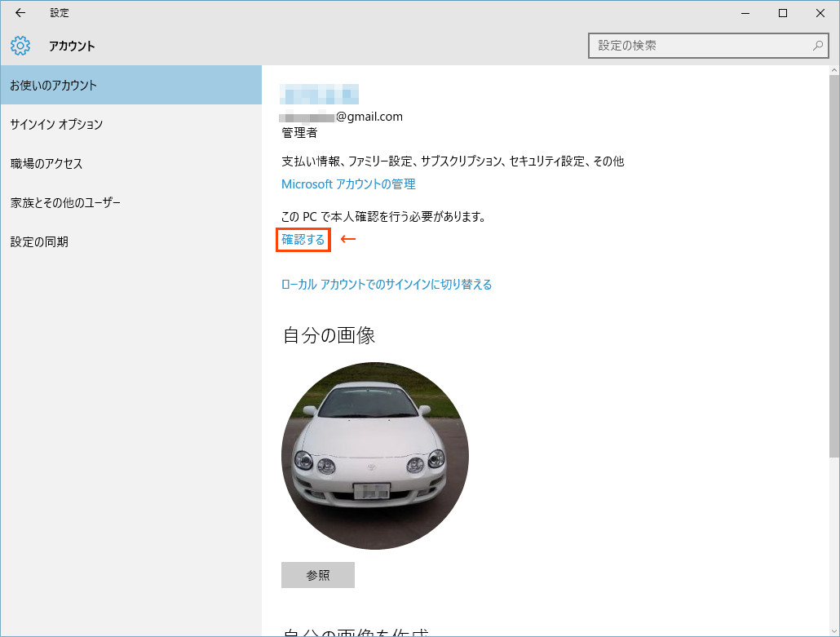Minimize the settings window
Viewport: 840px width, 637px height.
click(x=745, y=13)
